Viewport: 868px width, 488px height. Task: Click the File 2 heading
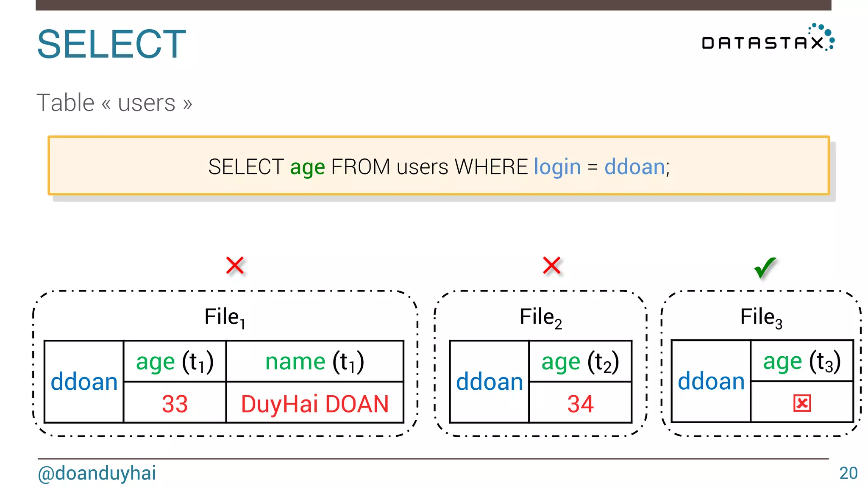[x=541, y=317]
